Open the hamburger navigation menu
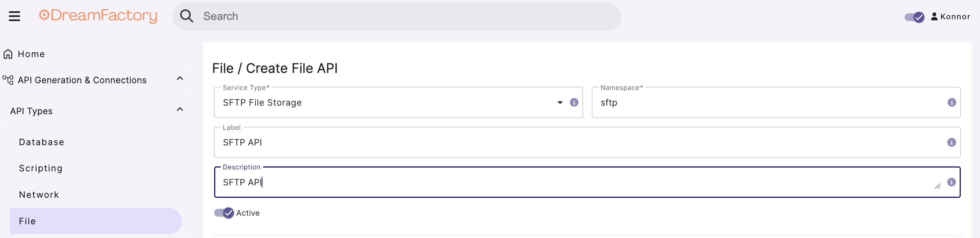Screen dimensions: 980x238 (x=14, y=16)
